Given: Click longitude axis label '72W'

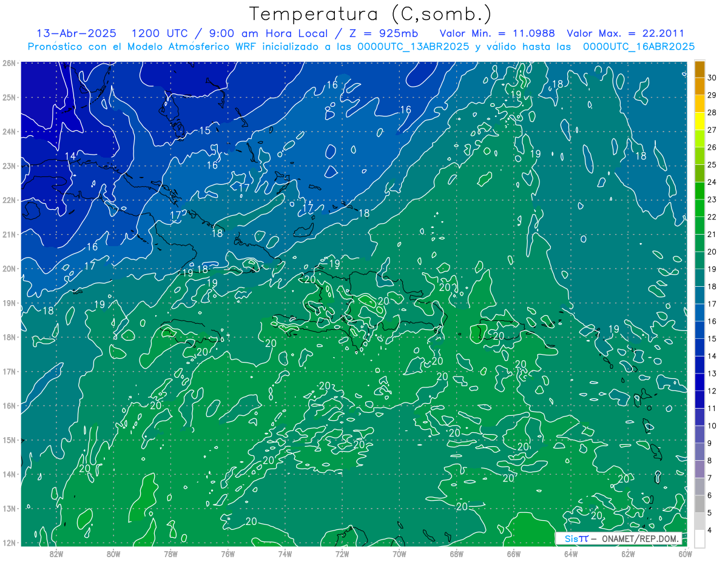Looking at the screenshot, I should tap(342, 553).
